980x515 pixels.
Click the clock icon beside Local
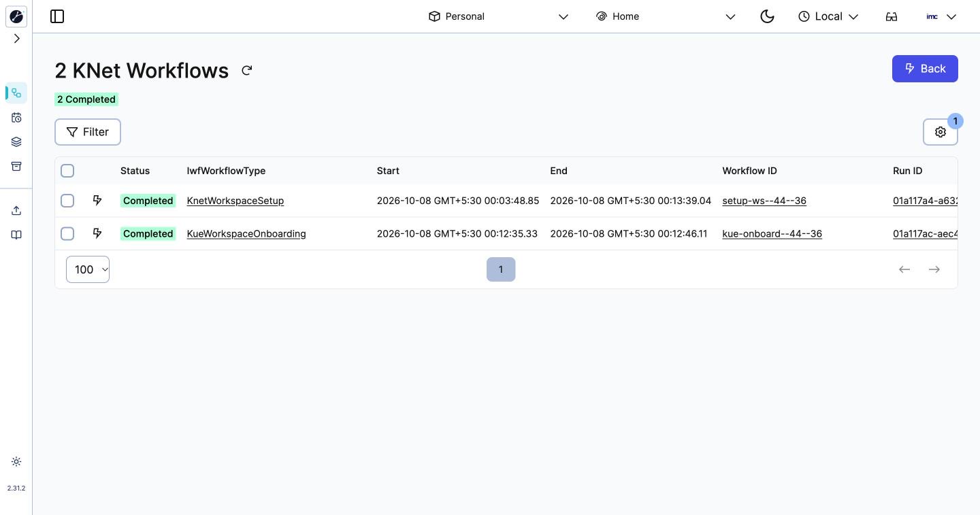point(804,16)
